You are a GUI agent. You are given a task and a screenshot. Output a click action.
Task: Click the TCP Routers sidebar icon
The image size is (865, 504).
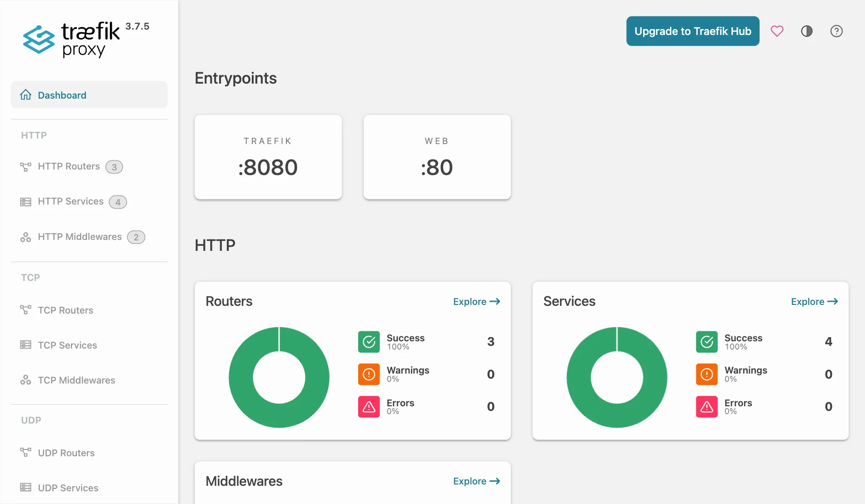click(26, 310)
